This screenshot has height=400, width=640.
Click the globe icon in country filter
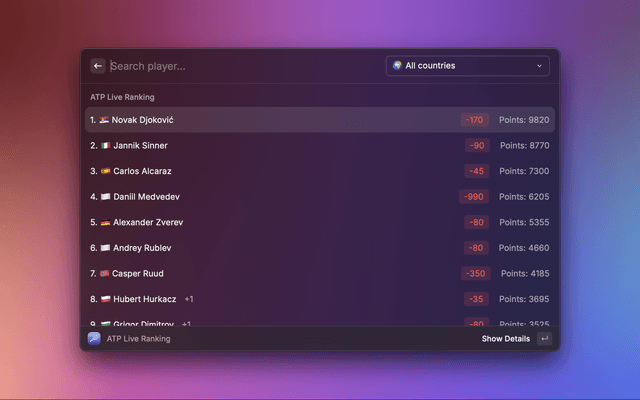point(397,66)
